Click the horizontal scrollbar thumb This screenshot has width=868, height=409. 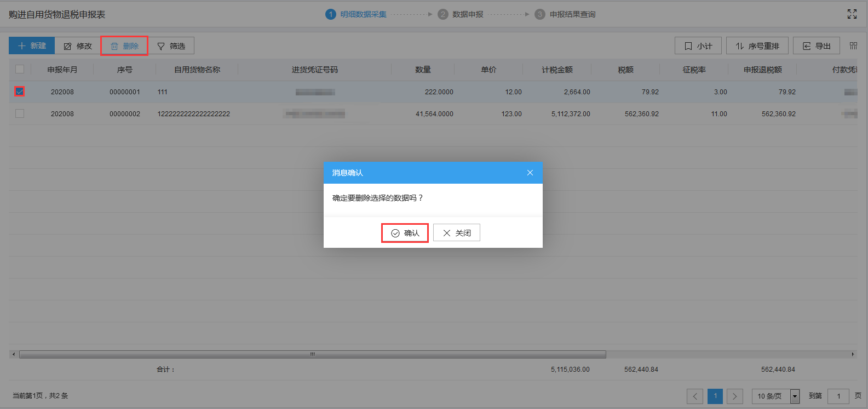click(x=313, y=354)
